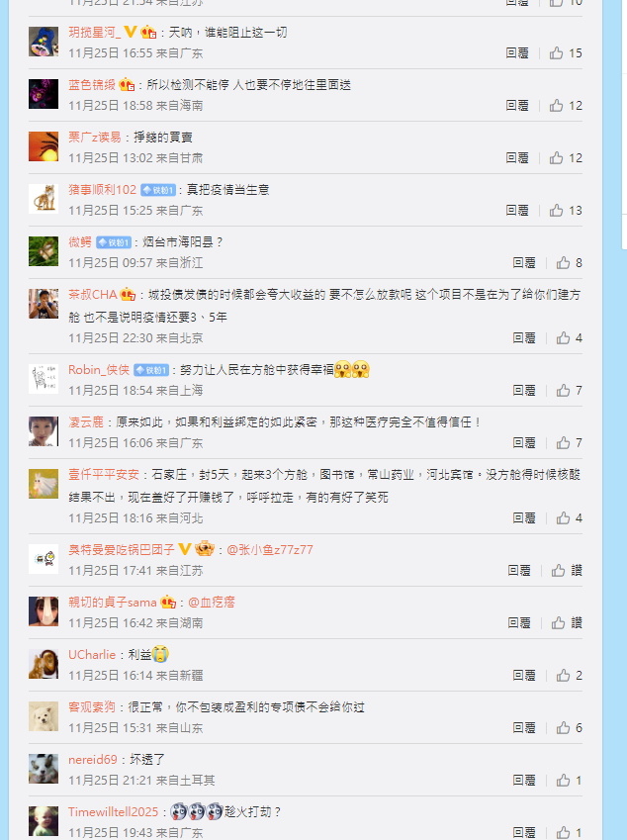Open the mention @血疙瘩
This screenshot has width=627, height=840.
click(212, 603)
